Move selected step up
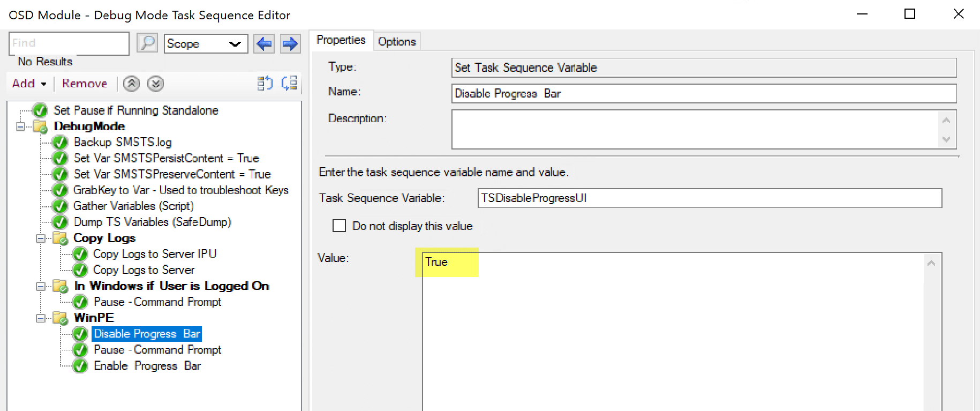This screenshot has height=411, width=980. coord(131,84)
